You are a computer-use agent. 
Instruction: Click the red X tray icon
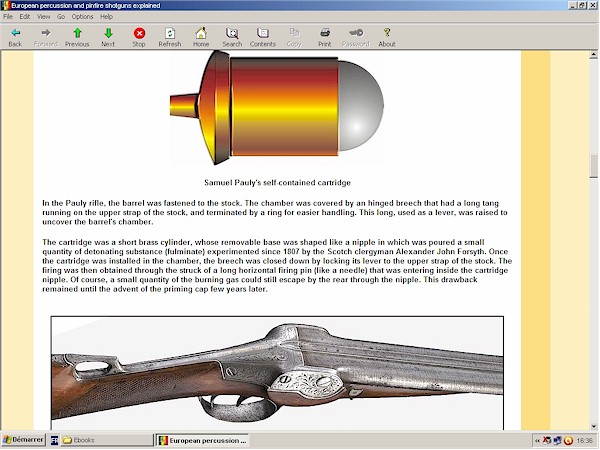pos(547,441)
